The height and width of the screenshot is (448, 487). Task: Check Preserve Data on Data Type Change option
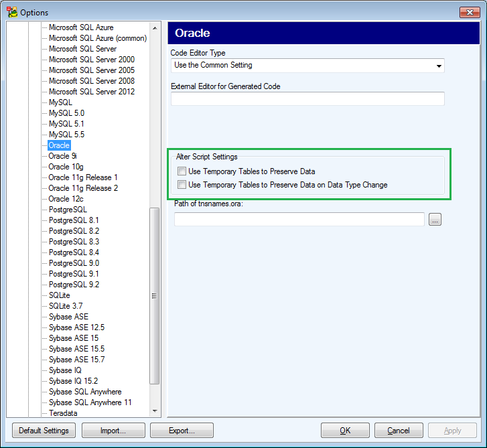[x=182, y=184]
